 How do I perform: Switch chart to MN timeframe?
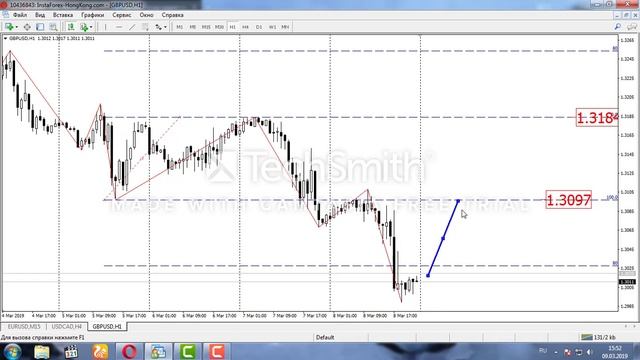285,27
